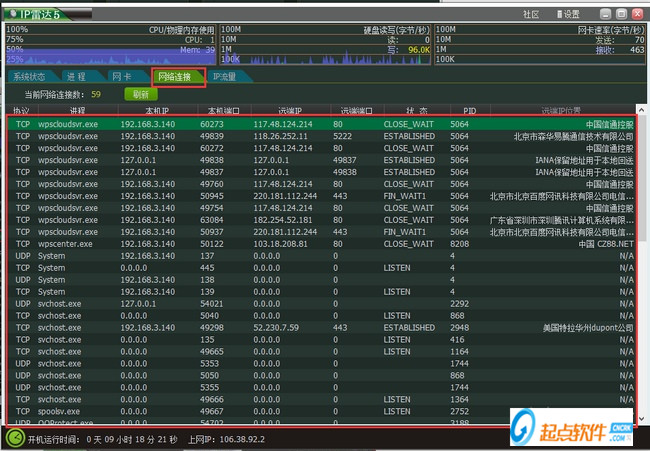
Task: Sort by the 协议 column header
Action: tap(21, 111)
